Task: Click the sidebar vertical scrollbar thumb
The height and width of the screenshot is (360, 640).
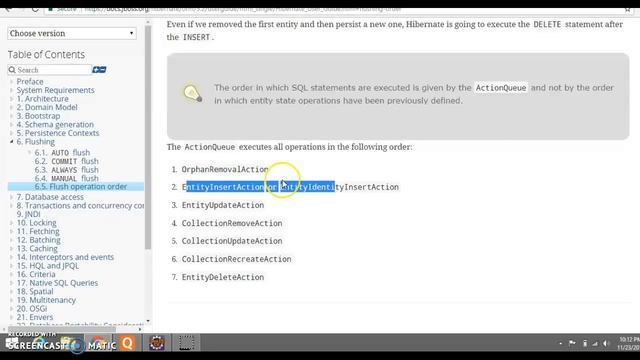Action: point(148,137)
